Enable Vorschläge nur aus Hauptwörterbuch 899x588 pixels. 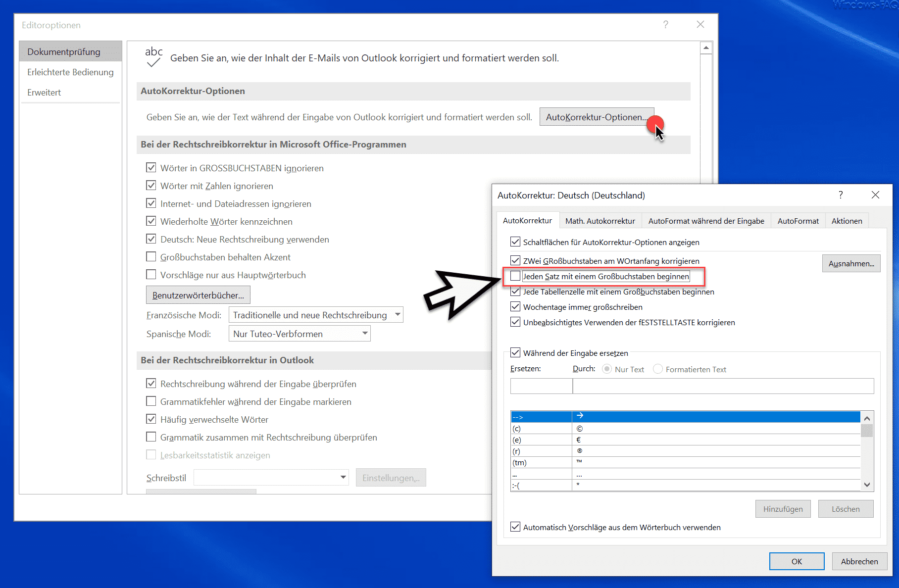click(x=151, y=275)
